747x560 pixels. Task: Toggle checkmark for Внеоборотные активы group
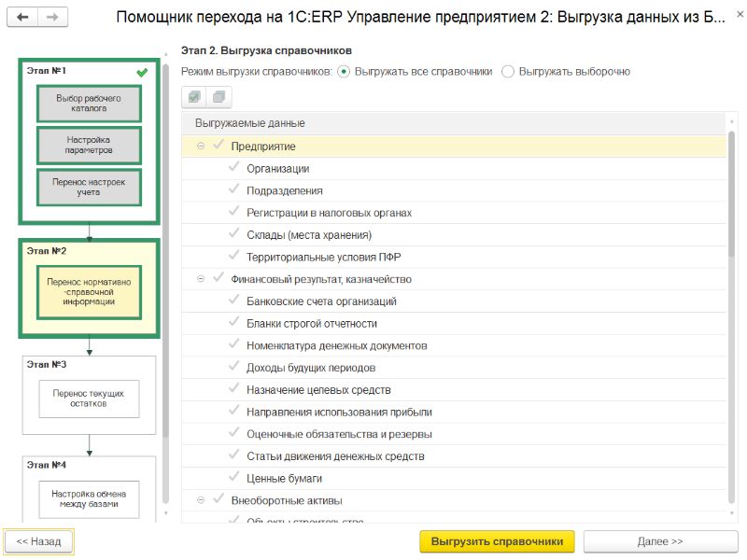(218, 499)
